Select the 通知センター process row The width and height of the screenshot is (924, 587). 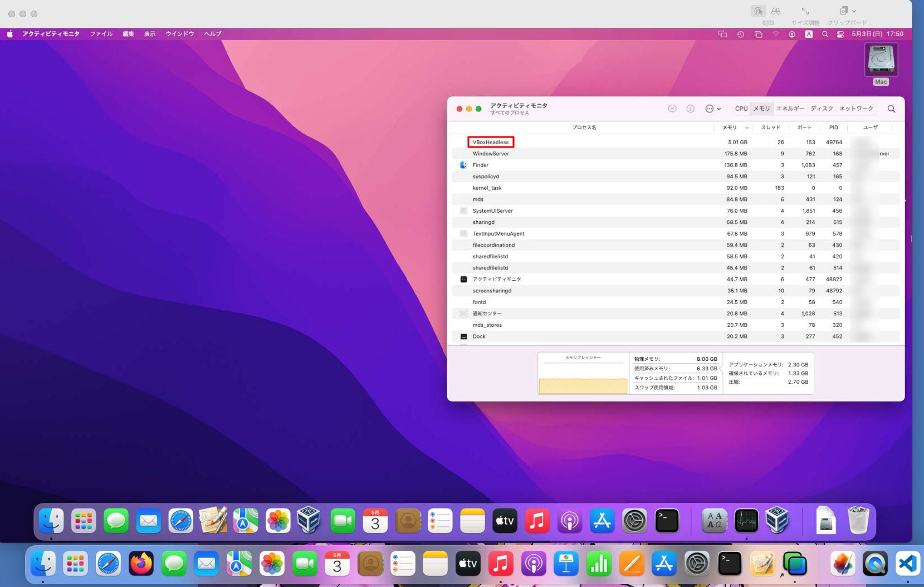(676, 314)
